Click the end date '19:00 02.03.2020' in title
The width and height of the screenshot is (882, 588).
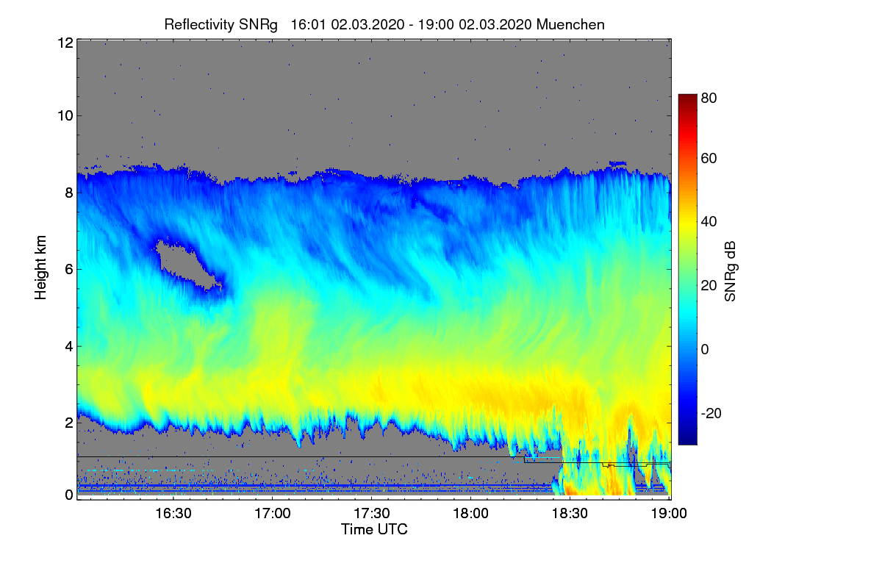[x=477, y=24]
